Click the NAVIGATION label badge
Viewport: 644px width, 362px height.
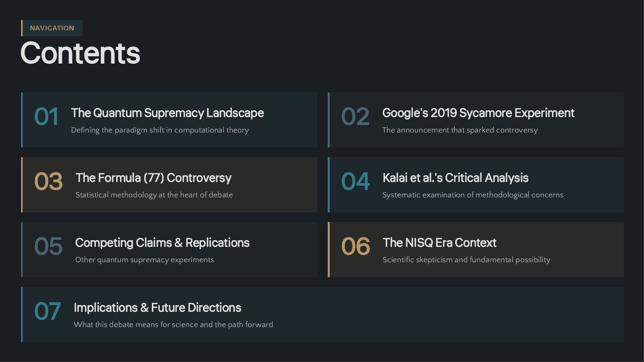click(52, 28)
